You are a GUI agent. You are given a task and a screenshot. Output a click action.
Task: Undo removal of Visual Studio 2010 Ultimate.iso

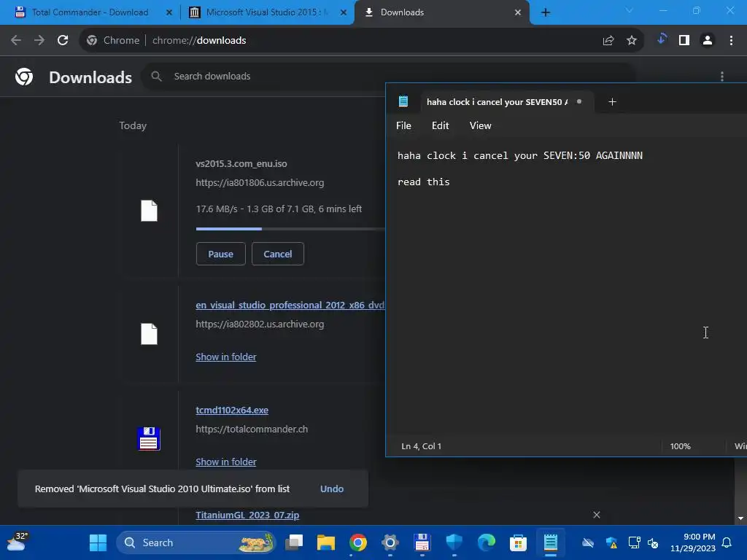[332, 489]
